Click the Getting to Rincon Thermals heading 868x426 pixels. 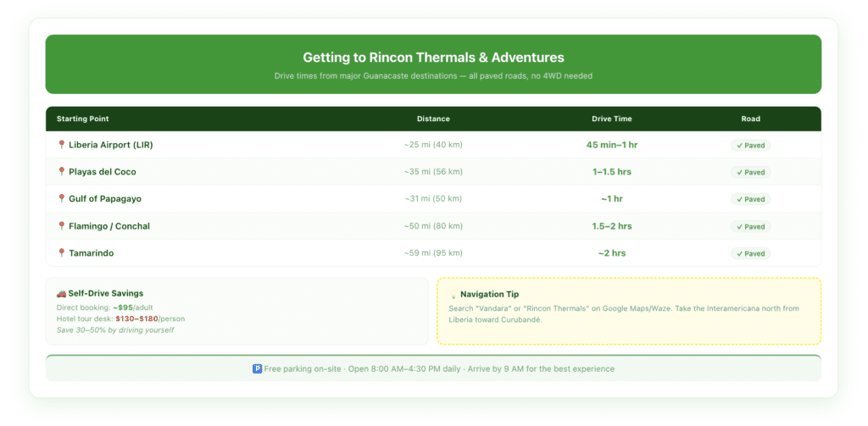pos(433,58)
